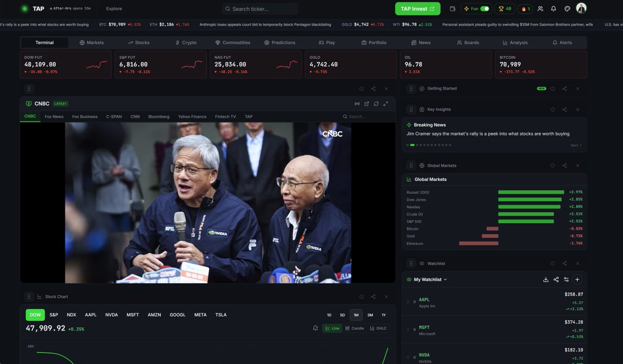Share the Stock Chart widget
The image size is (623, 364).
373,296
